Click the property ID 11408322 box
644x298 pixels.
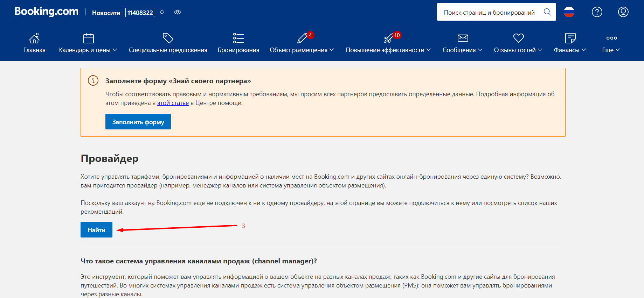point(140,13)
